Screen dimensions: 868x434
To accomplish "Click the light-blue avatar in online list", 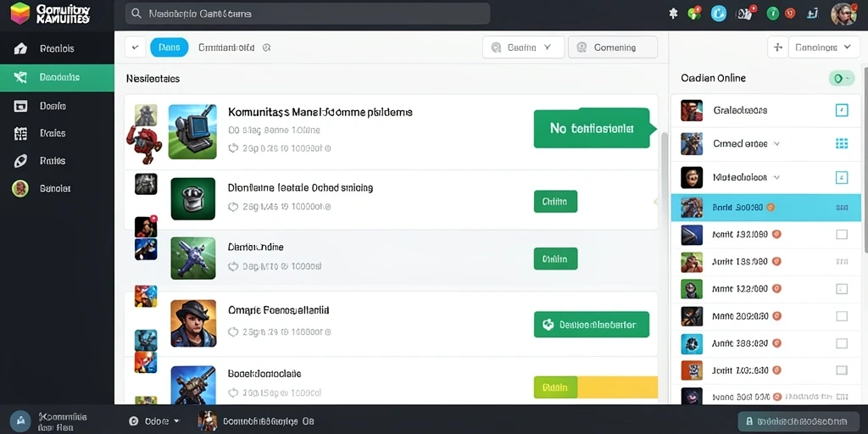I will [x=692, y=344].
